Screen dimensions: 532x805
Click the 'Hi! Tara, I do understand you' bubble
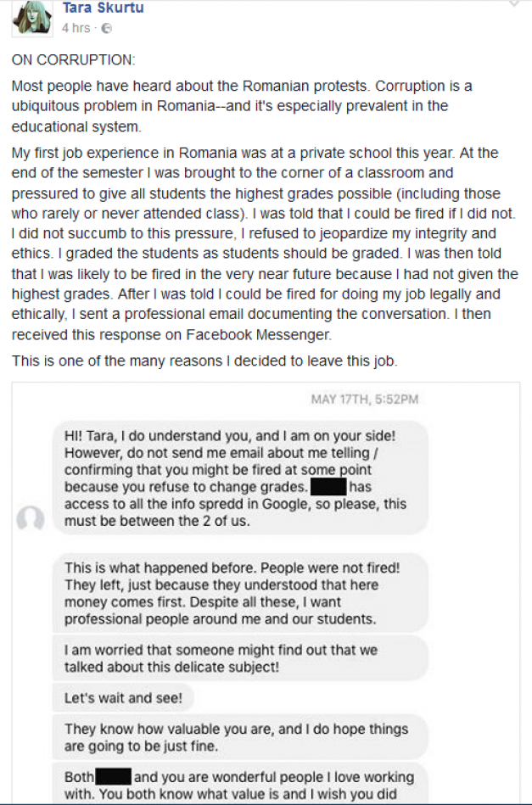(x=240, y=478)
